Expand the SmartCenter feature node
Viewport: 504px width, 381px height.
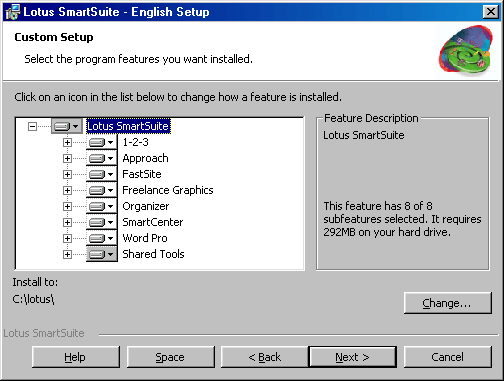67,222
